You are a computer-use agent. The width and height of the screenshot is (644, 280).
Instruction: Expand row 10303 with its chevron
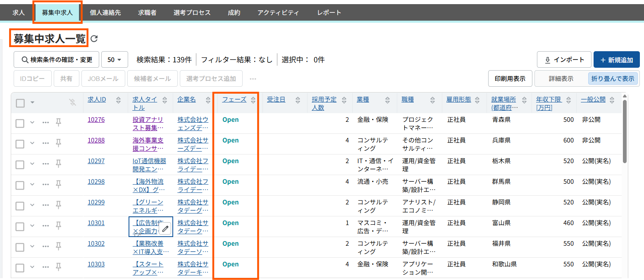pyautogui.click(x=32, y=267)
